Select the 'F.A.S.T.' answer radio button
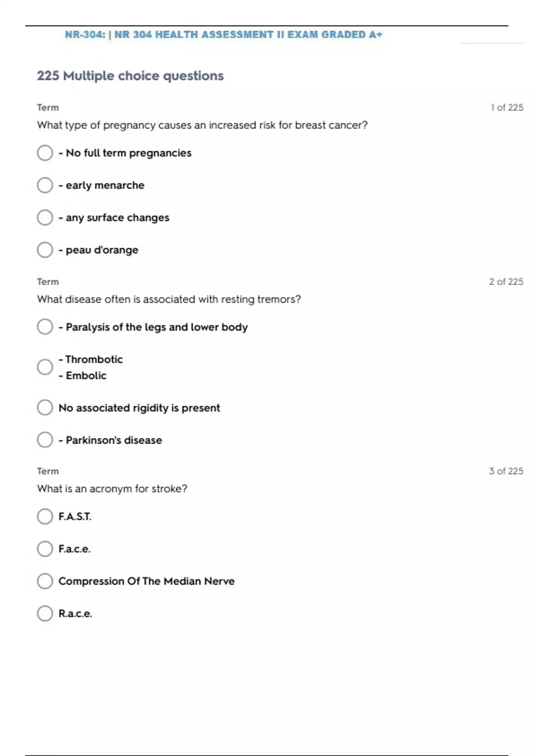534x756 pixels. [x=45, y=516]
